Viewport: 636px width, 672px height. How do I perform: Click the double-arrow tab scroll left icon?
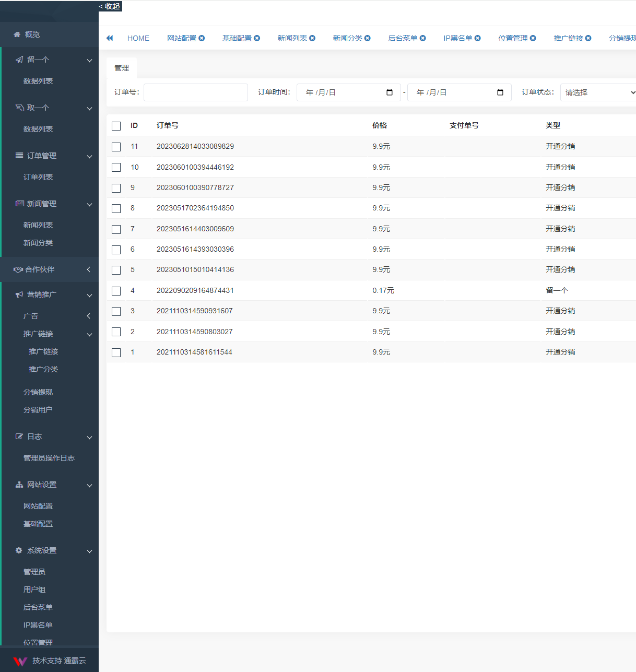(x=110, y=38)
